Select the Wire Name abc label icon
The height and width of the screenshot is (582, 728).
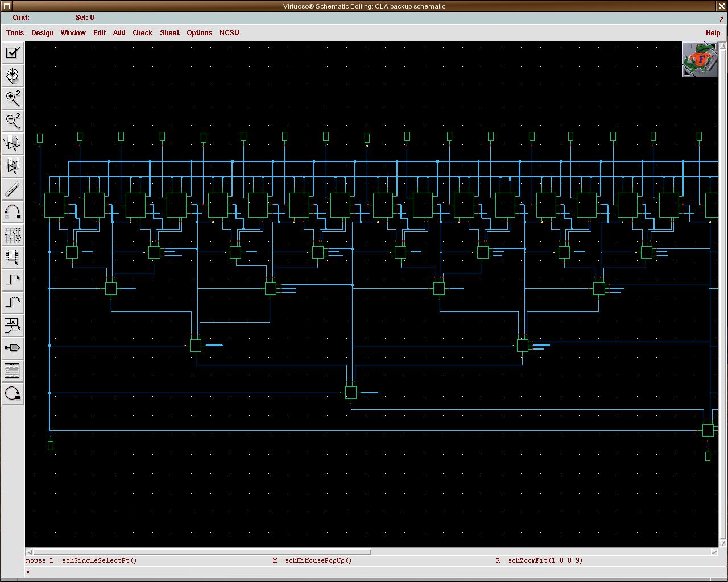(13, 325)
